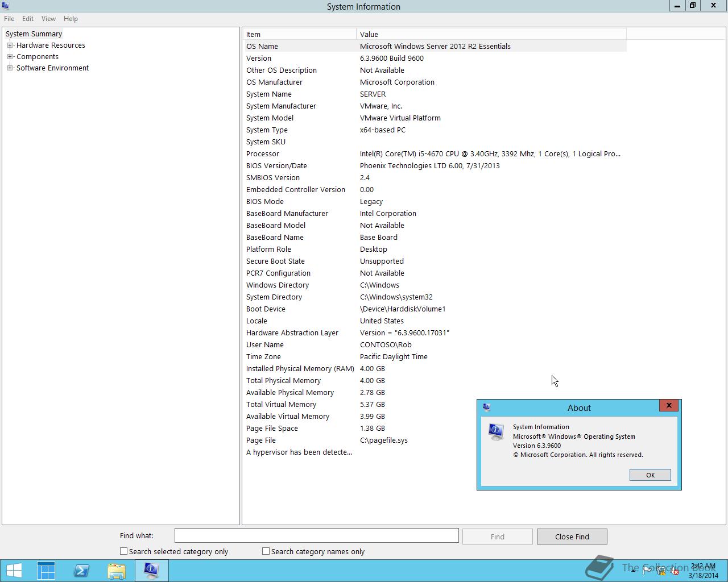
Task: Click value C:\pagefile.sys
Action: 383,440
